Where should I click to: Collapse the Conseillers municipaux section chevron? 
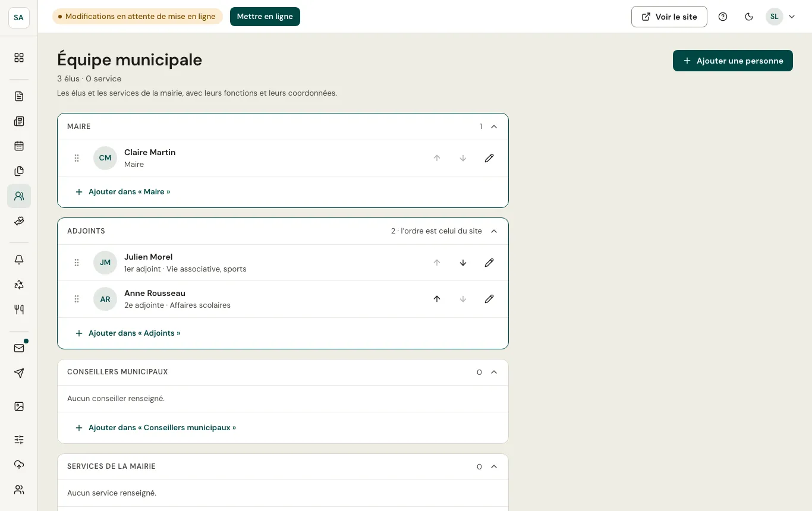pos(494,372)
